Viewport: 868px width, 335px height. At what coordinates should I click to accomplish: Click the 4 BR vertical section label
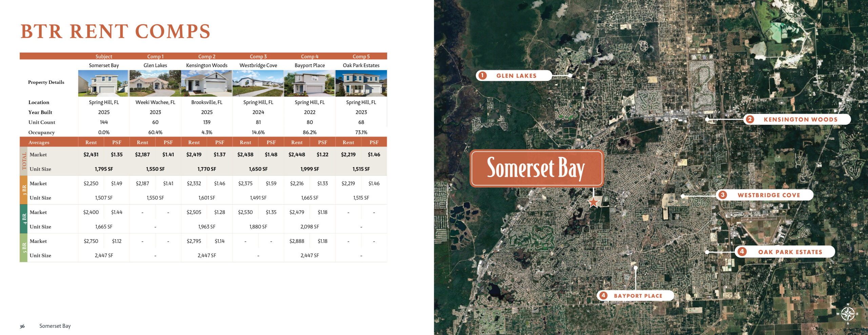[24, 219]
